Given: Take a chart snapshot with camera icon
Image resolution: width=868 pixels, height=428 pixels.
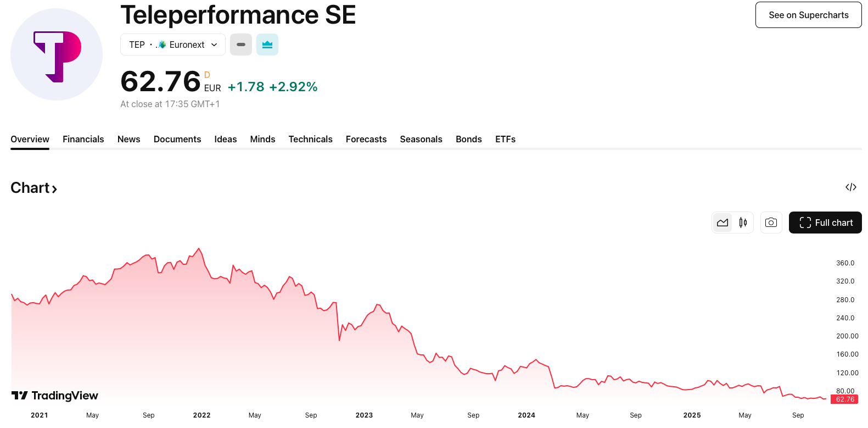Looking at the screenshot, I should pyautogui.click(x=771, y=223).
